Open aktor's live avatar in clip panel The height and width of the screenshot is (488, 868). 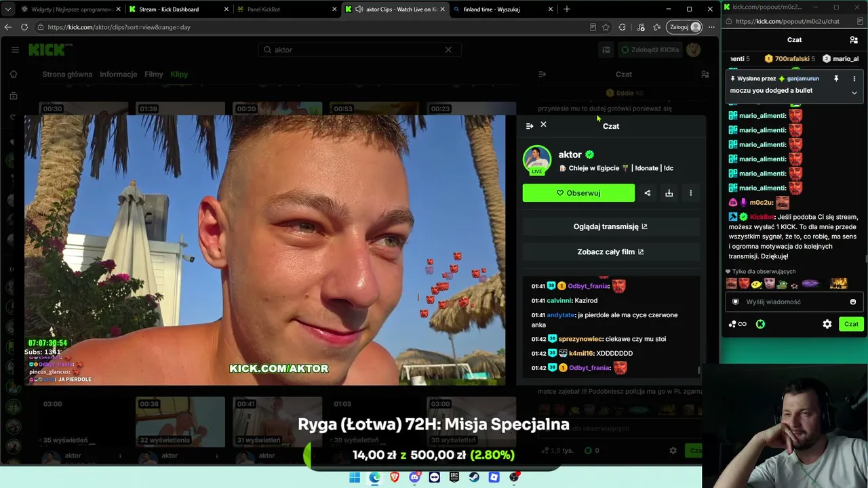coord(536,160)
